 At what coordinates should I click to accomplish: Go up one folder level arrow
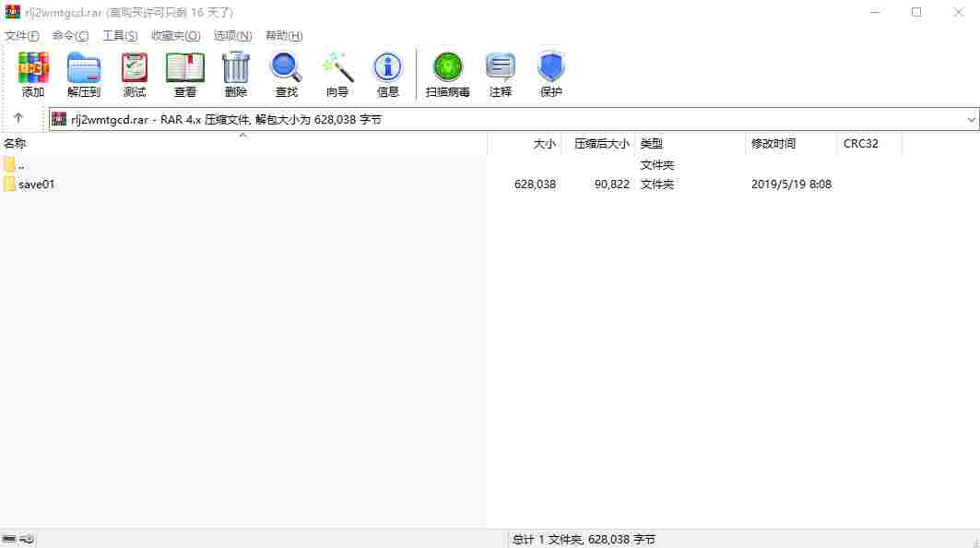[18, 118]
